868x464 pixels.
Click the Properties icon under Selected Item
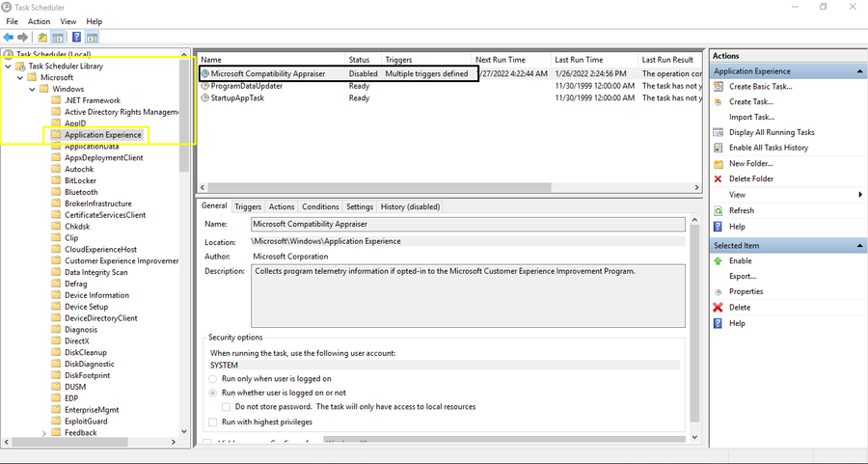click(718, 291)
